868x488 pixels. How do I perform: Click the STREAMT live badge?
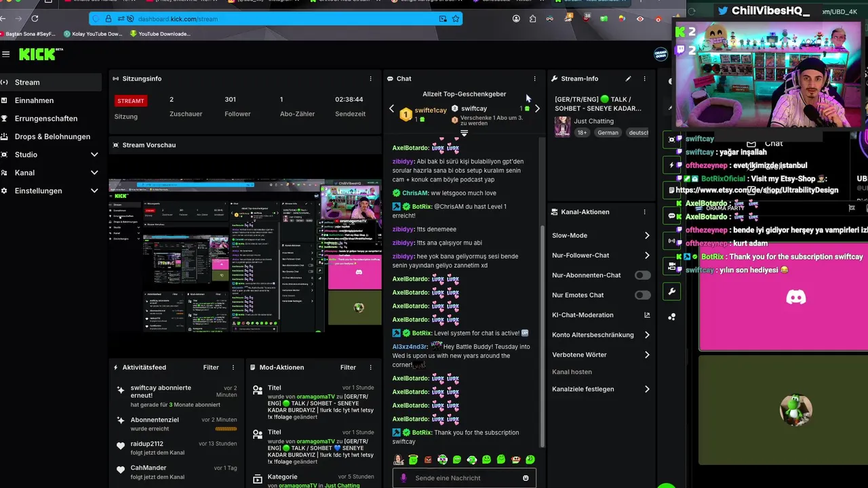131,101
